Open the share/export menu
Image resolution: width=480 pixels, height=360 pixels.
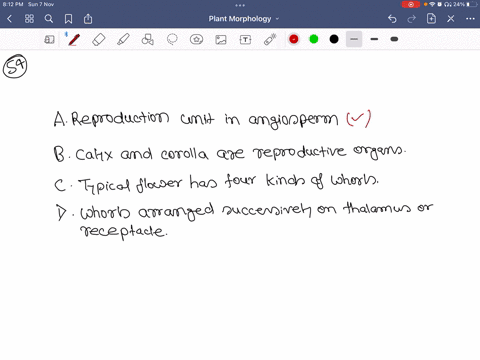pos(88,19)
